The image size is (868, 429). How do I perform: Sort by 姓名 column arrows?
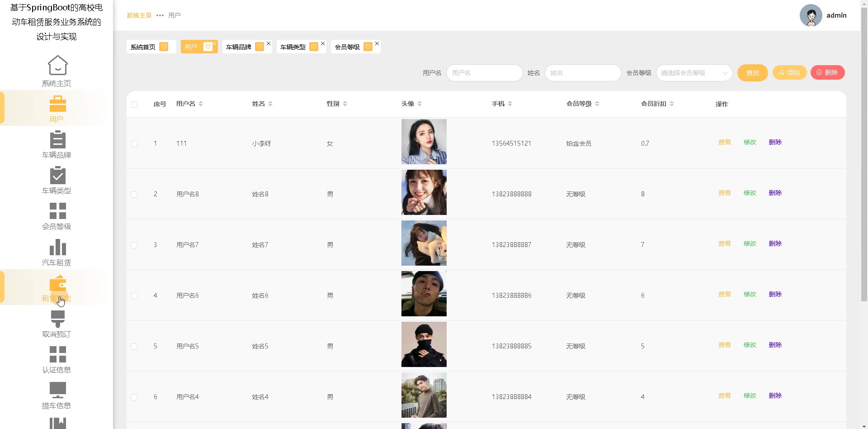(270, 104)
